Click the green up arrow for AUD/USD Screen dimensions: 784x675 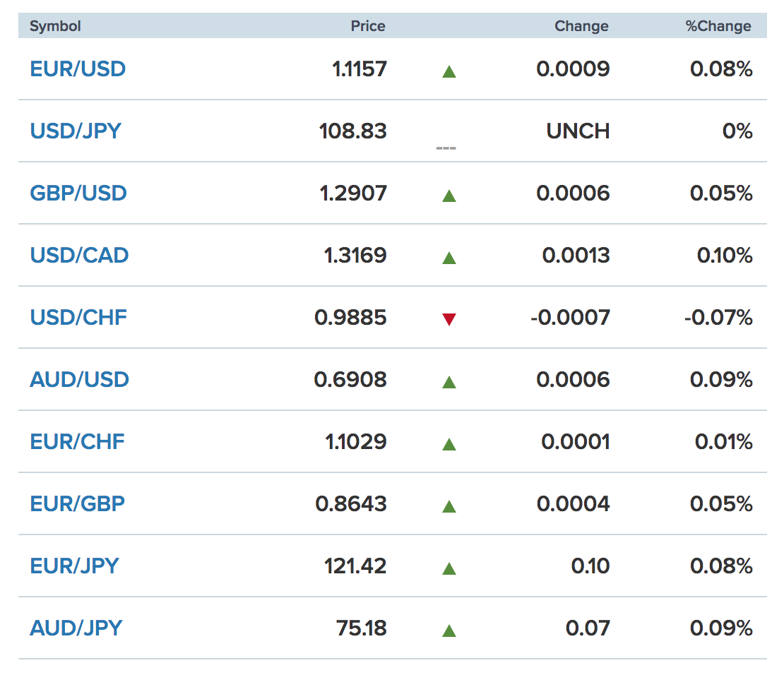point(449,382)
